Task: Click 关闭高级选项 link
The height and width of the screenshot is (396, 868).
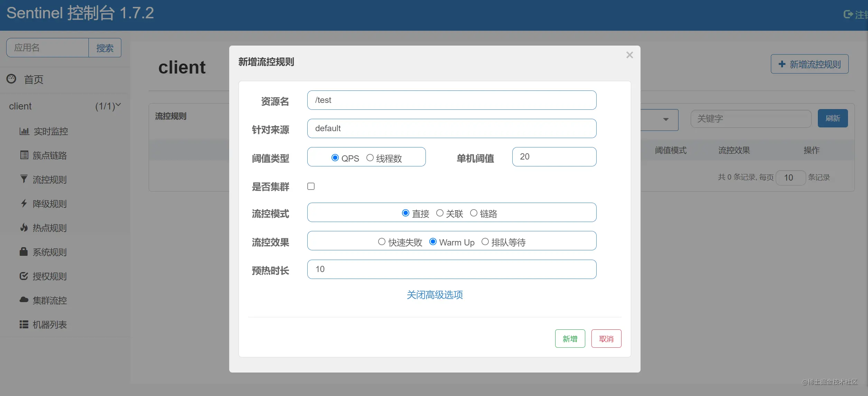Action: pyautogui.click(x=435, y=295)
